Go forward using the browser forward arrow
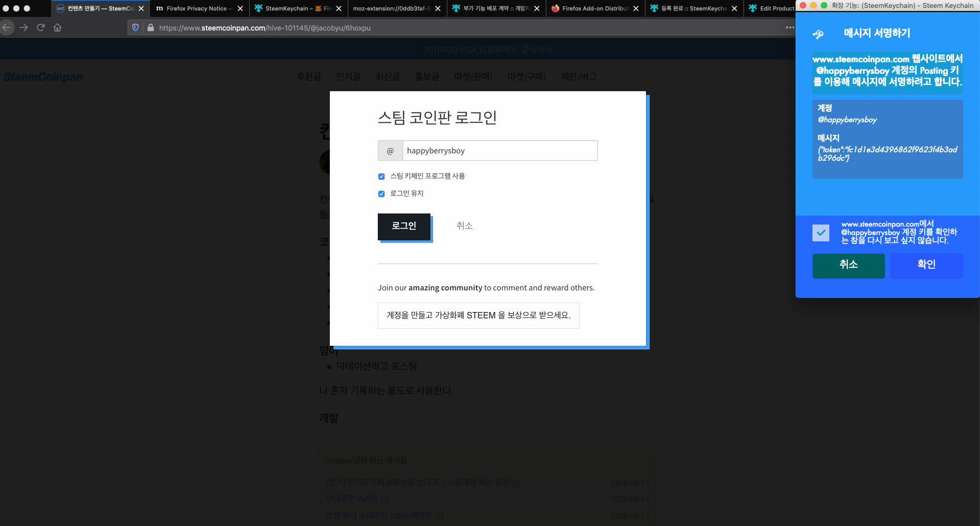This screenshot has height=526, width=980. (24, 27)
